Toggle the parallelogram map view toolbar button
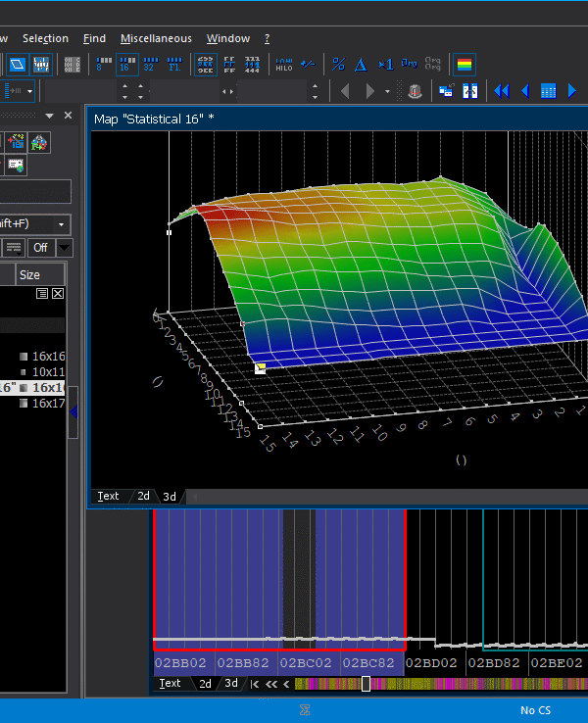The height and width of the screenshot is (723, 588). tap(17, 64)
